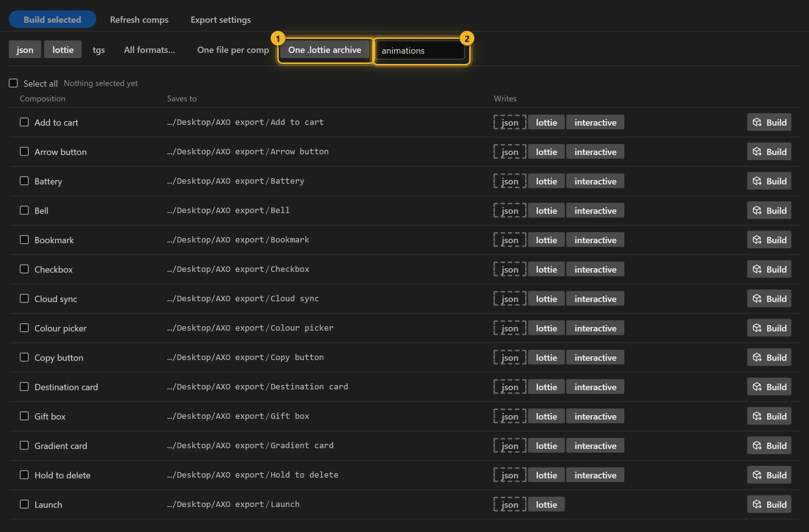The height and width of the screenshot is (532, 809).
Task: Open Export settings
Action: (221, 19)
